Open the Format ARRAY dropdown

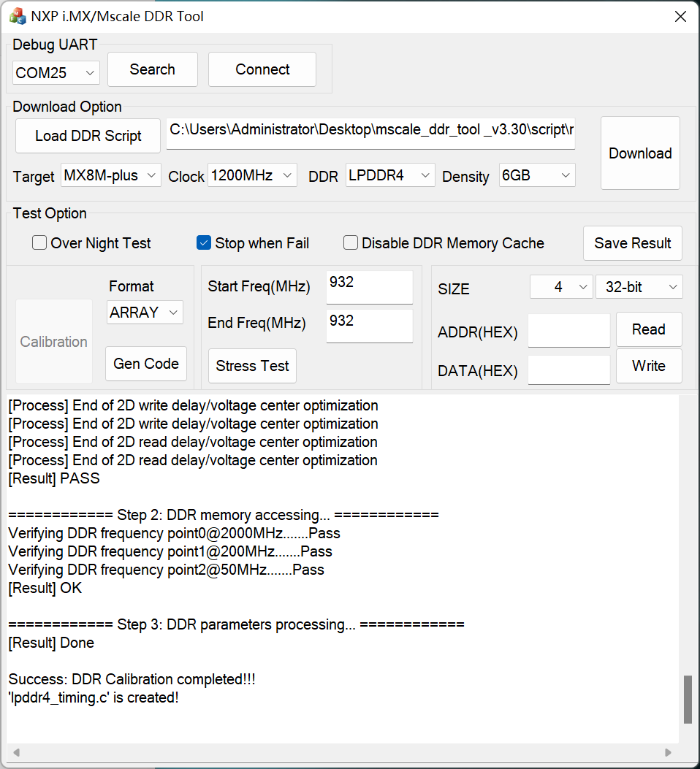point(145,312)
